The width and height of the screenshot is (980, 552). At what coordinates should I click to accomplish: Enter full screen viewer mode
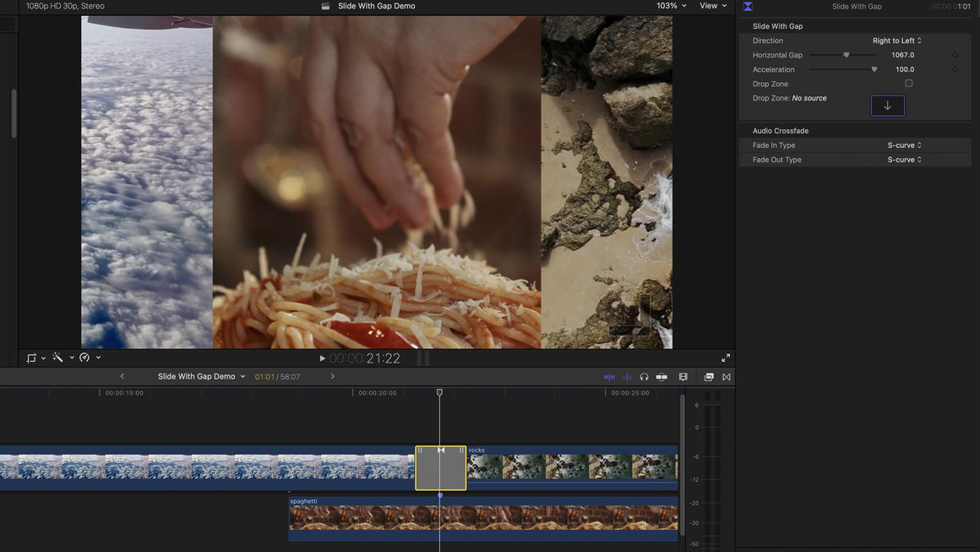pyautogui.click(x=725, y=358)
